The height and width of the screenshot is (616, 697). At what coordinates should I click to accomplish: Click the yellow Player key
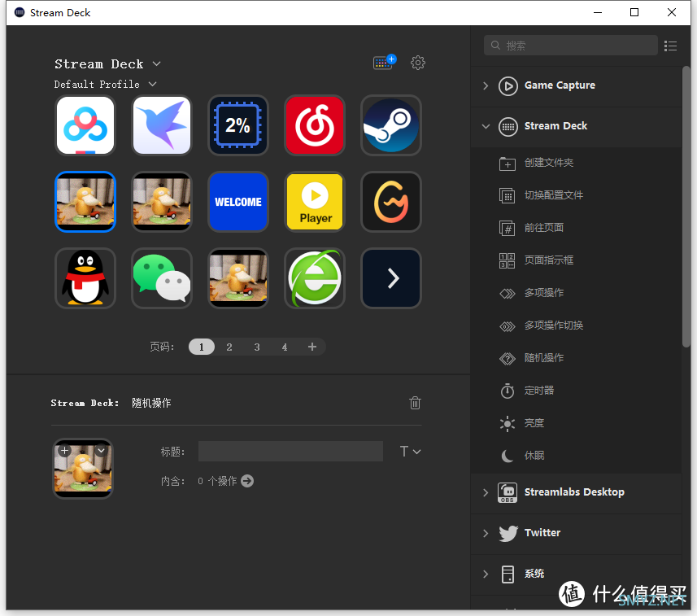(x=315, y=202)
